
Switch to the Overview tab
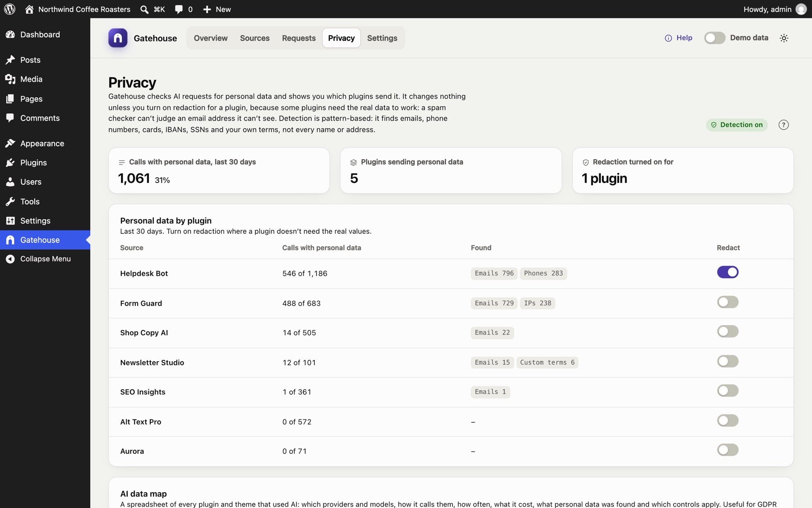pyautogui.click(x=211, y=38)
